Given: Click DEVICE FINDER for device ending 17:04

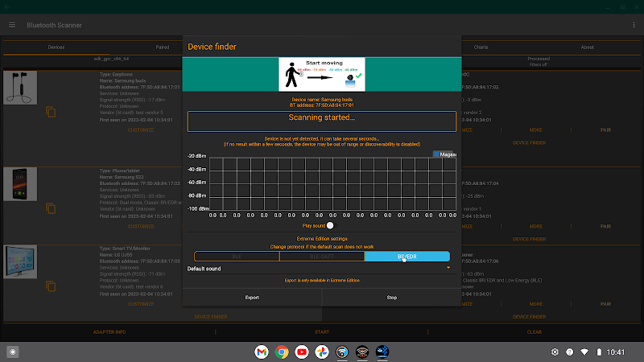Looking at the screenshot, I should click(x=529, y=239).
